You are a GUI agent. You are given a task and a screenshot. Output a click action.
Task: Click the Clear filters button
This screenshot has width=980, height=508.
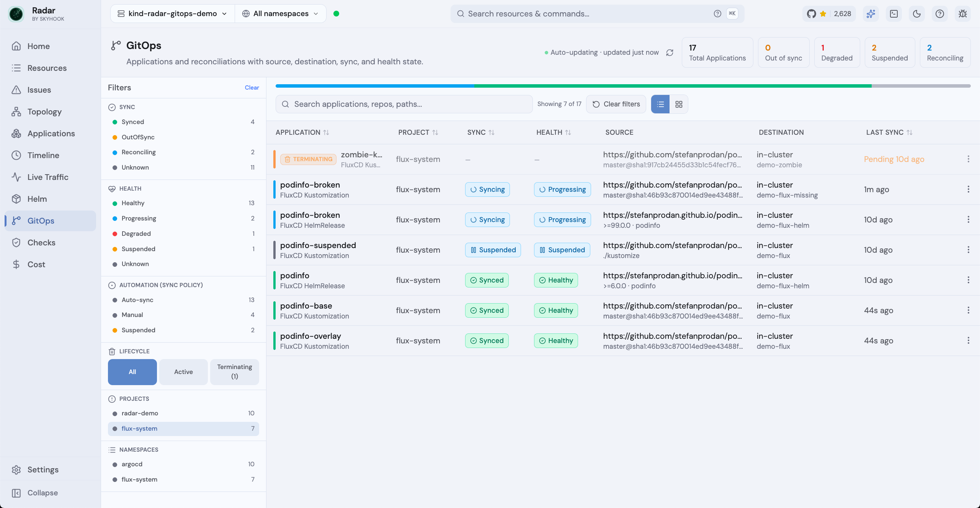click(616, 104)
